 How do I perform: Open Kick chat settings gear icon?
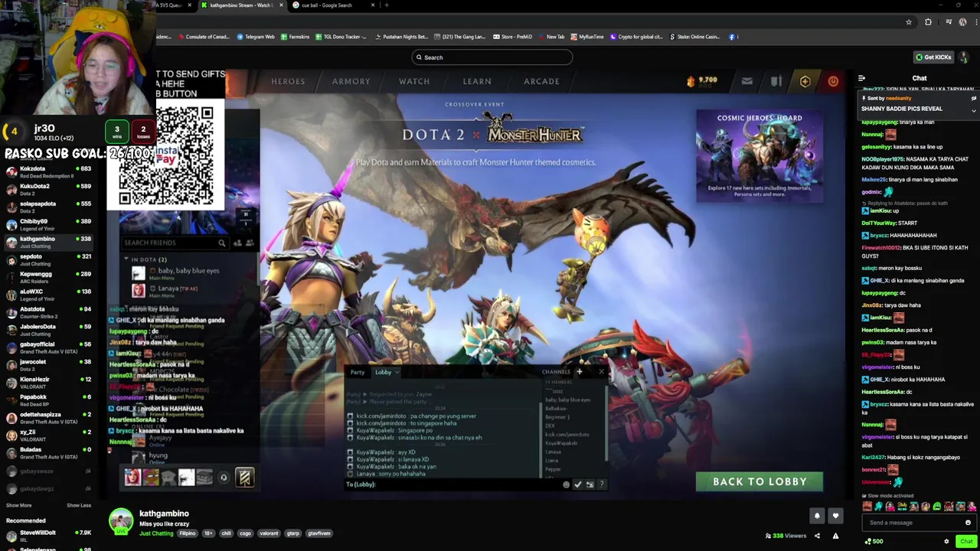(x=946, y=541)
